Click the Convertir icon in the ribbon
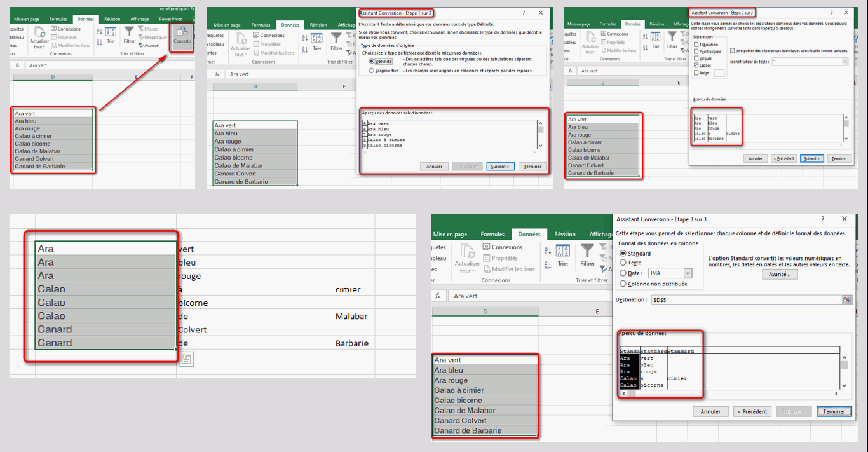868x452 pixels. 182,35
